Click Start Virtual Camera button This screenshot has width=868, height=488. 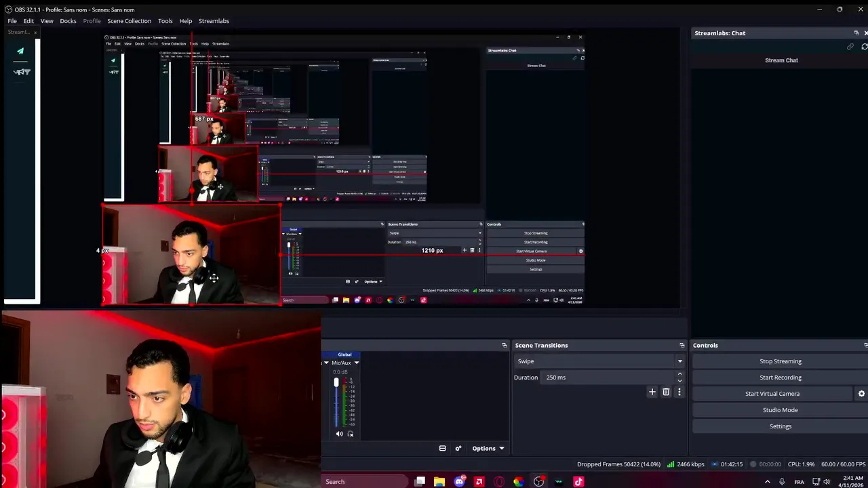point(772,394)
